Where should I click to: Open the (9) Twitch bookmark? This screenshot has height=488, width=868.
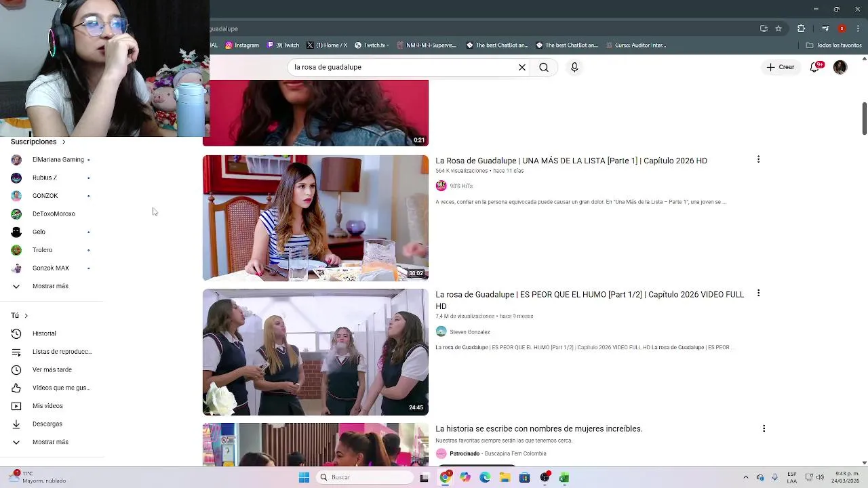click(x=283, y=45)
